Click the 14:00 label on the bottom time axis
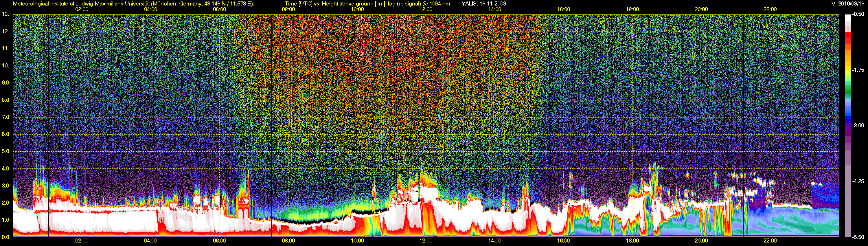 tap(495, 241)
